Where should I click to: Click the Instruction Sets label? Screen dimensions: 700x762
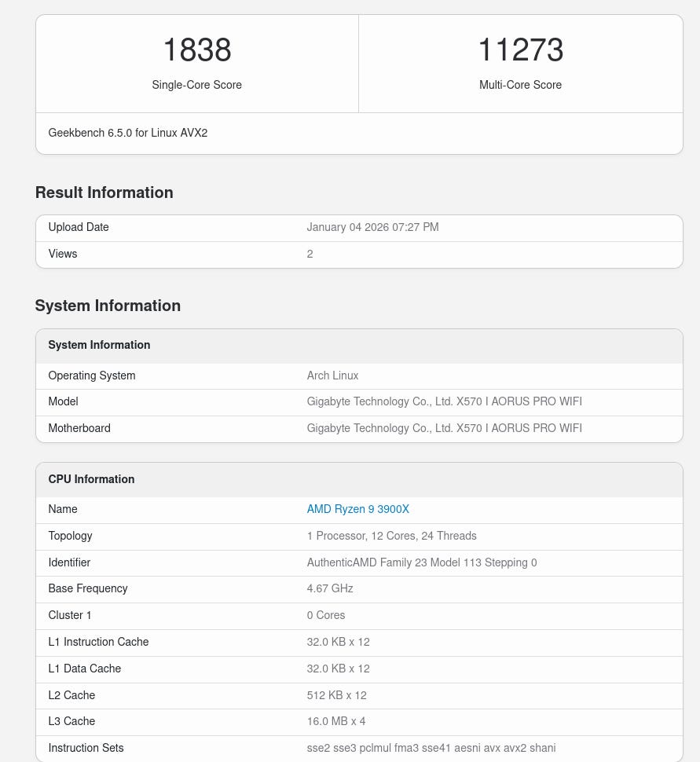pos(86,748)
